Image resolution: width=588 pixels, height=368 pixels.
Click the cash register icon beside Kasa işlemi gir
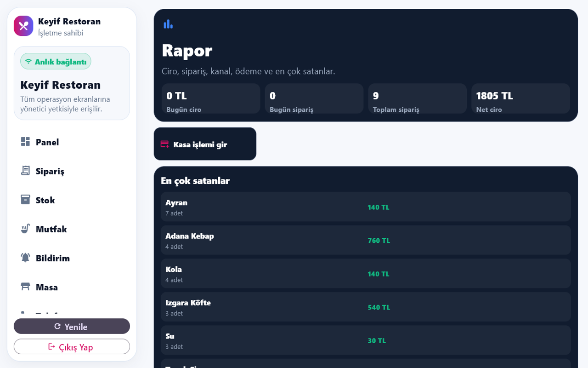(x=164, y=144)
